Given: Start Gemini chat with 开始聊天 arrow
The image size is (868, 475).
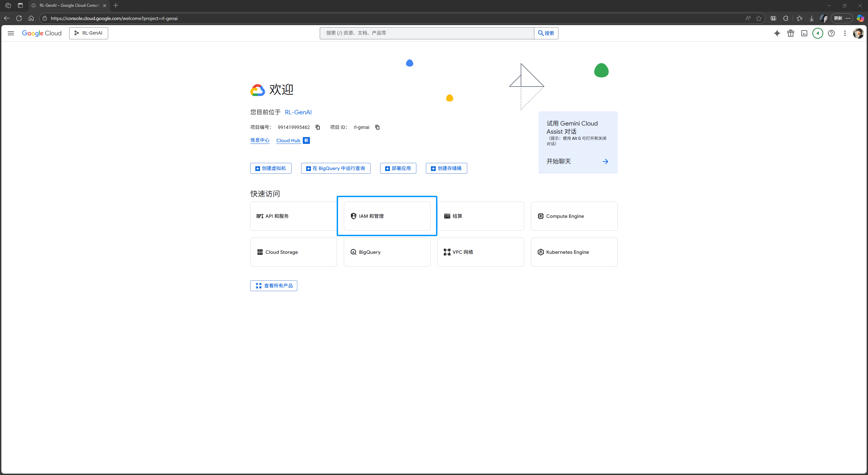Looking at the screenshot, I should [x=605, y=161].
